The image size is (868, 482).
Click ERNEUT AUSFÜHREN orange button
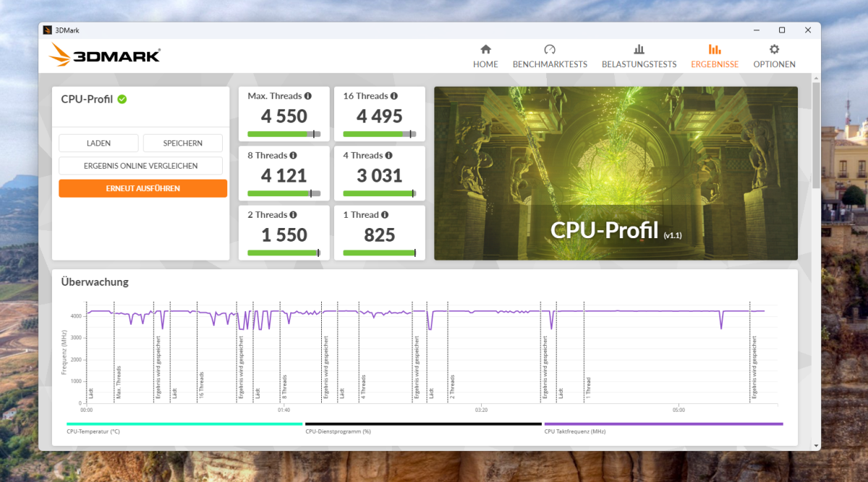pyautogui.click(x=142, y=188)
